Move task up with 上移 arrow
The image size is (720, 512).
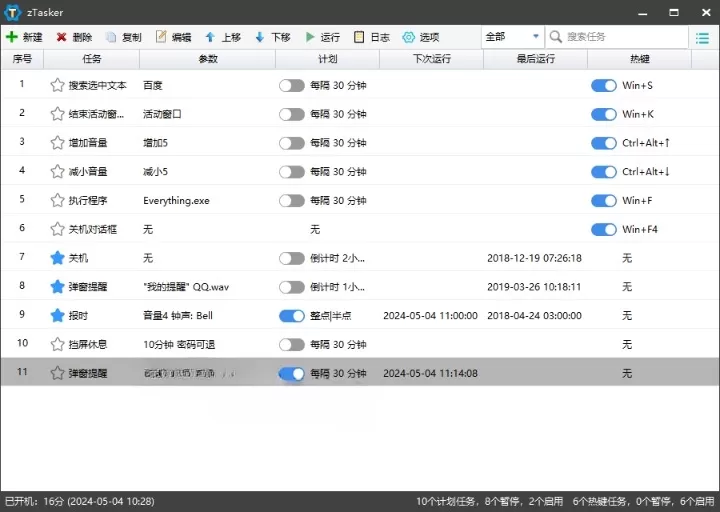(x=223, y=37)
